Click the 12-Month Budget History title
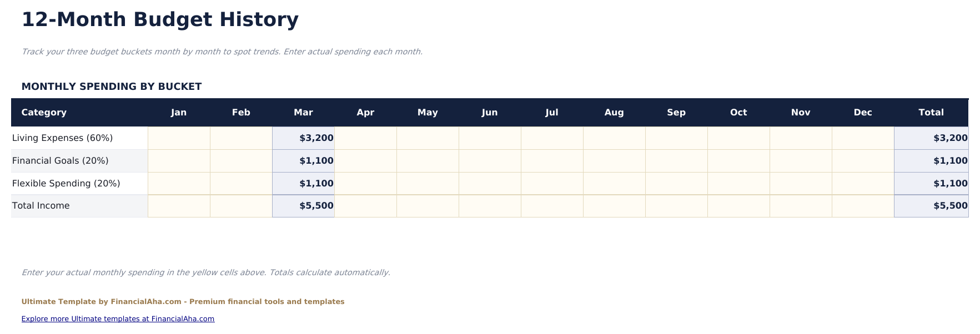The height and width of the screenshot is (334, 980). pos(160,20)
